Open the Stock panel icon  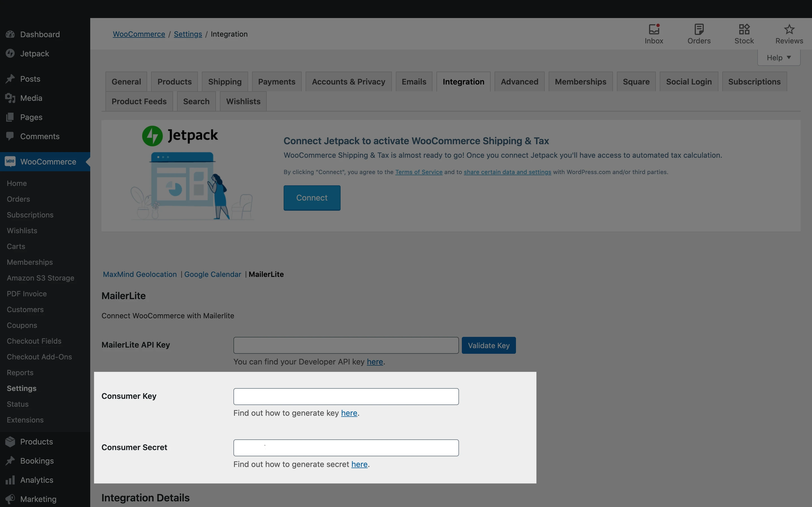[x=744, y=30]
